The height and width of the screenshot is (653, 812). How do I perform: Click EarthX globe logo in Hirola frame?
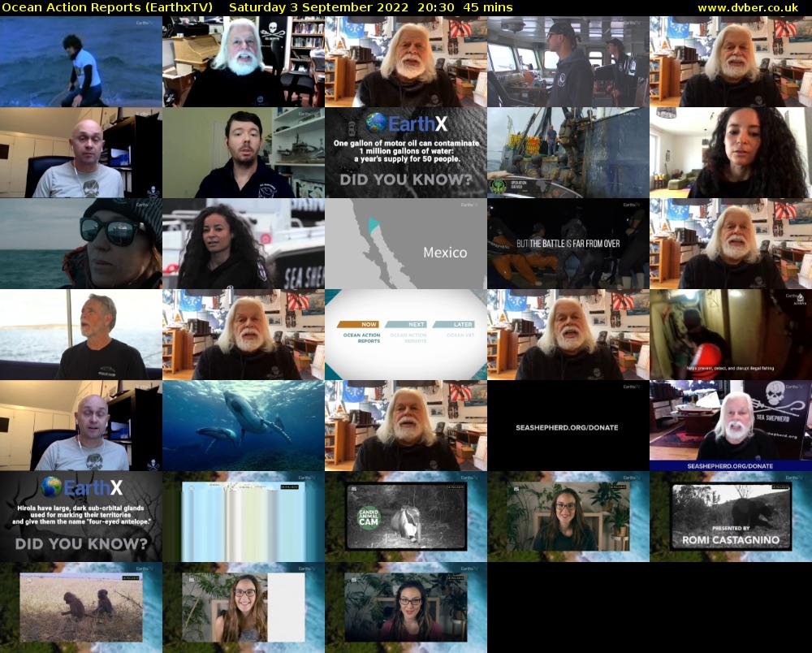[x=51, y=487]
